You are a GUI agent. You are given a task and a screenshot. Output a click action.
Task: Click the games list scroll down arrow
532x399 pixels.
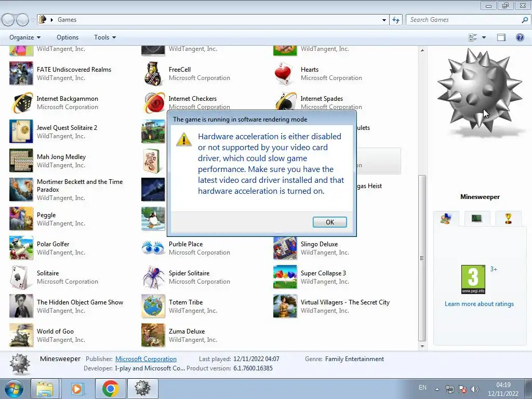(x=422, y=347)
